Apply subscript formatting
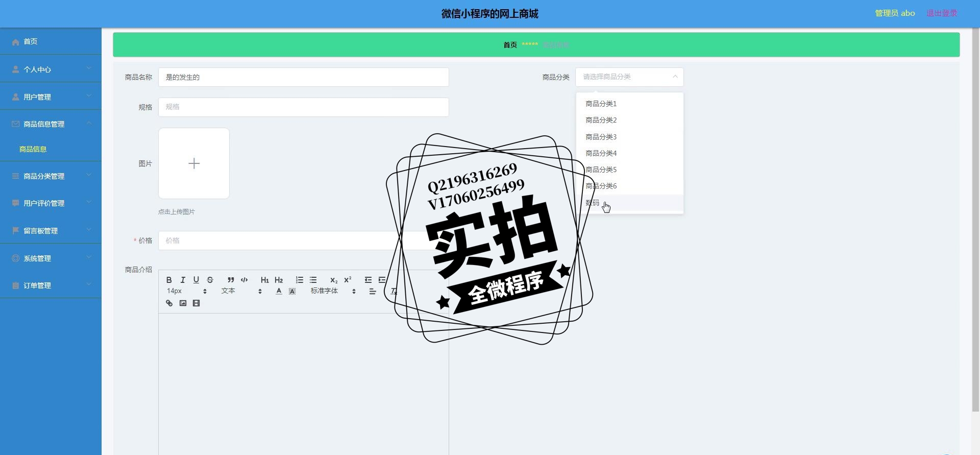 click(x=334, y=280)
